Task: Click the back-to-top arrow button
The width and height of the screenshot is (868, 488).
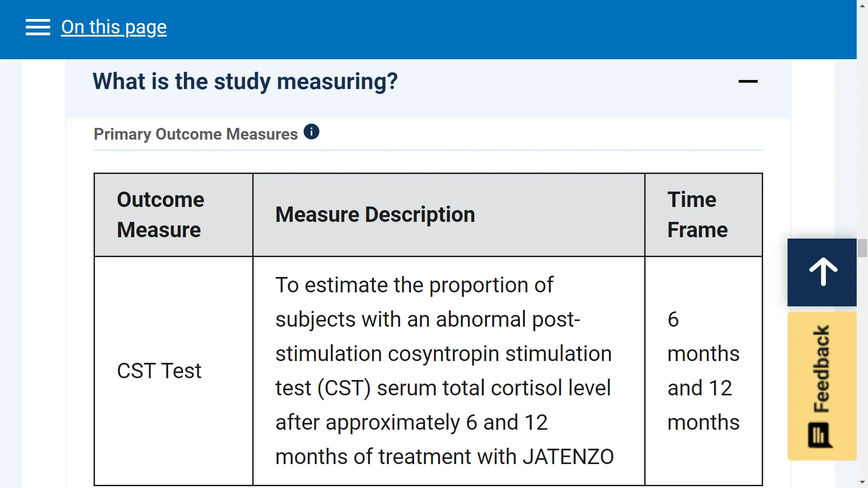Action: pos(822,272)
